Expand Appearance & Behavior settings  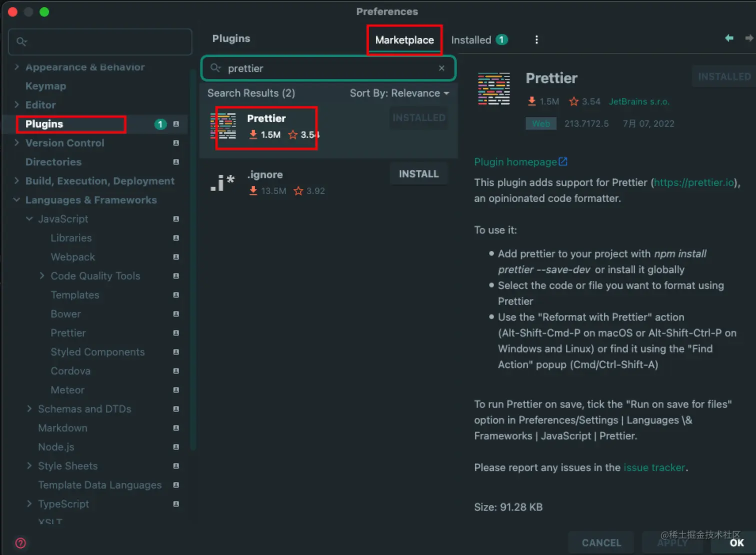coord(16,67)
